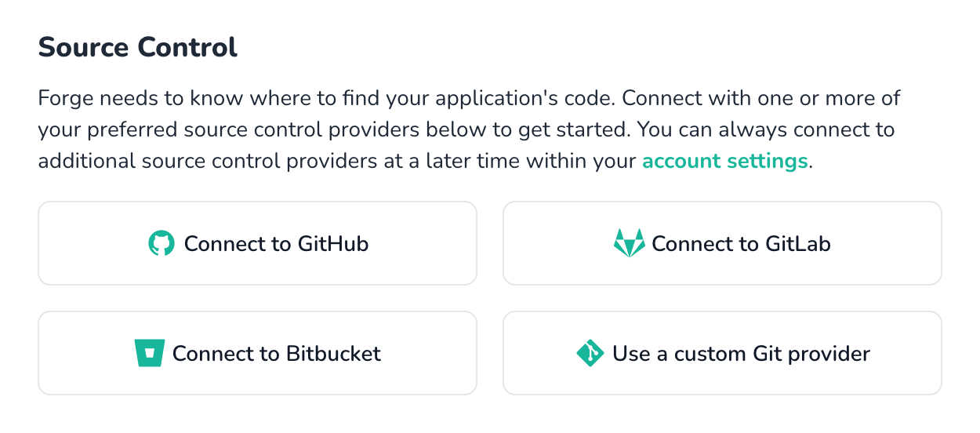Screen dimensions: 980x433
Task: Click the phrase 'application's code' in description
Action: [x=524, y=100]
